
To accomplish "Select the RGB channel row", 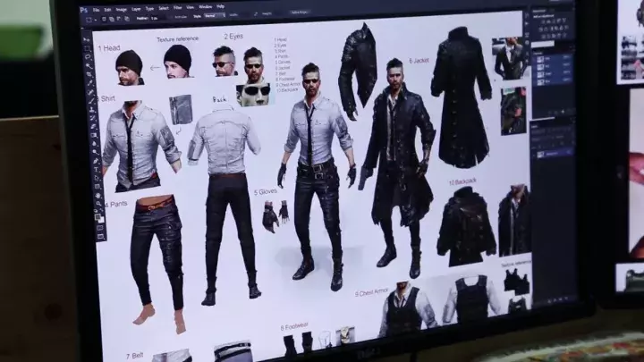I will (x=553, y=60).
